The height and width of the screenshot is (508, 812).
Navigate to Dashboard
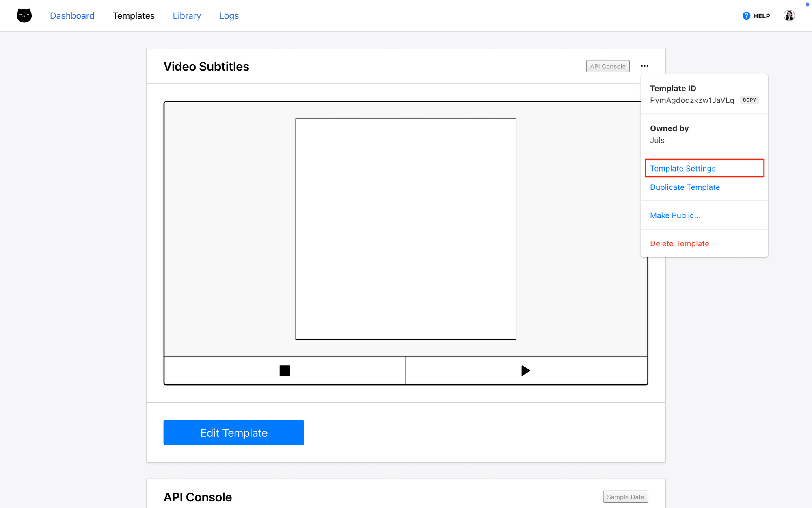[x=72, y=15]
